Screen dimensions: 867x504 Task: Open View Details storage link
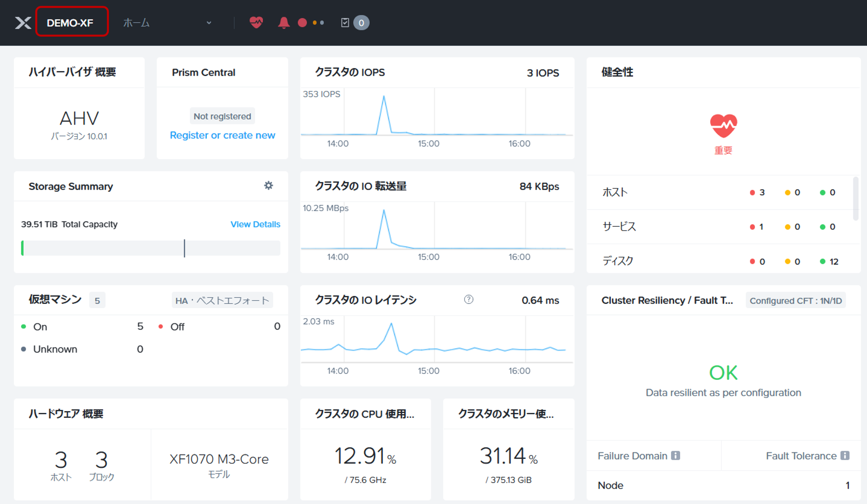(255, 224)
